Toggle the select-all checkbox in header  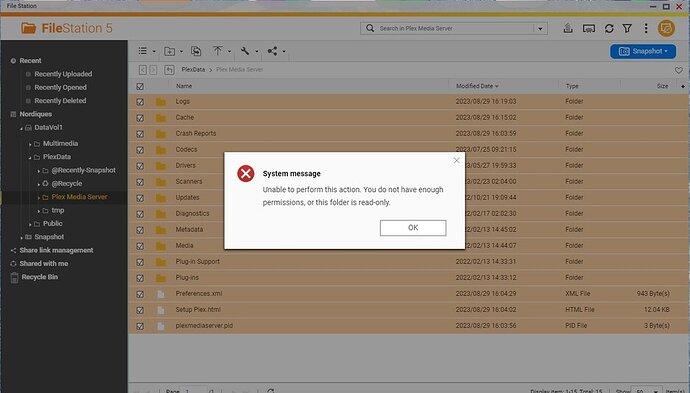coord(140,87)
